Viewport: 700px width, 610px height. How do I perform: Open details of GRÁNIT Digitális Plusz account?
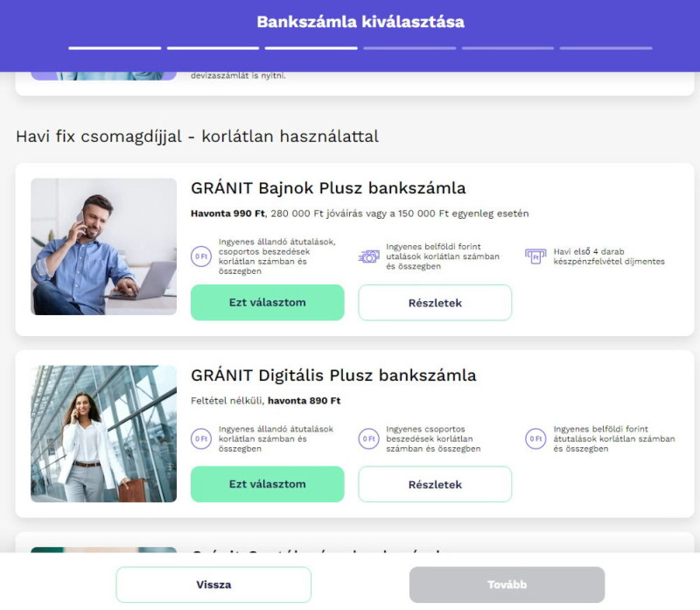tap(435, 484)
